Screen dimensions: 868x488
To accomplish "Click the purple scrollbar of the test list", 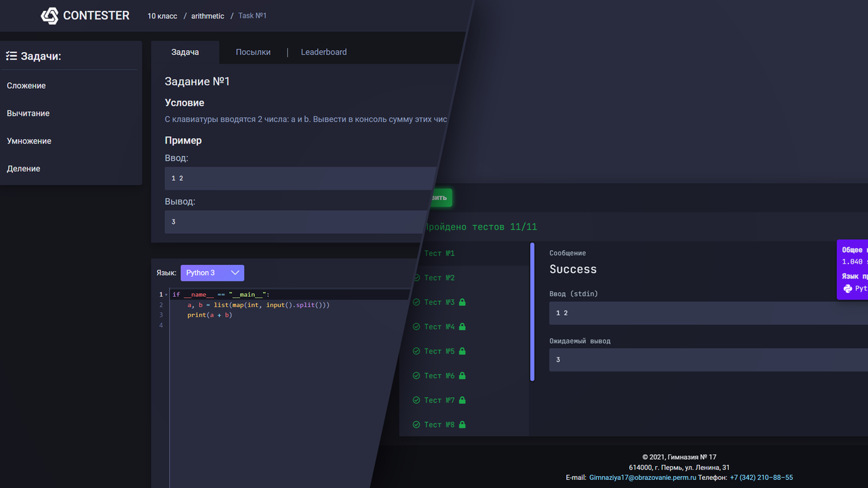I will 532,312.
